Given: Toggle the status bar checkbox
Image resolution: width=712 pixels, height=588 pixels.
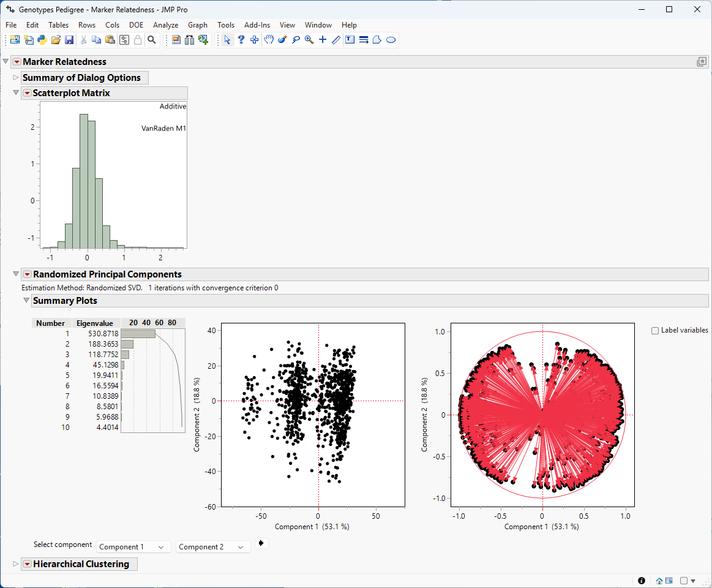Looking at the screenshot, I should tap(684, 581).
